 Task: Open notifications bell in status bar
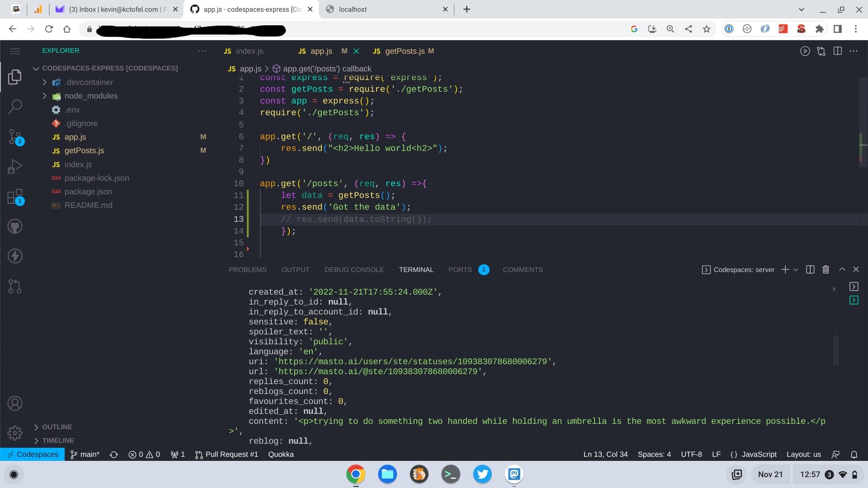coord(854,455)
